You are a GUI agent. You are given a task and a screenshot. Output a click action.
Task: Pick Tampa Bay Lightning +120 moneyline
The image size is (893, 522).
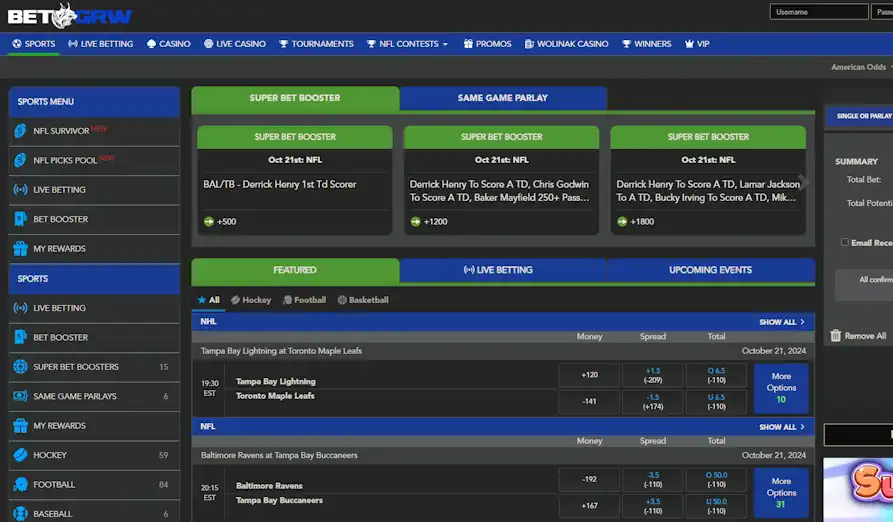pyautogui.click(x=589, y=375)
